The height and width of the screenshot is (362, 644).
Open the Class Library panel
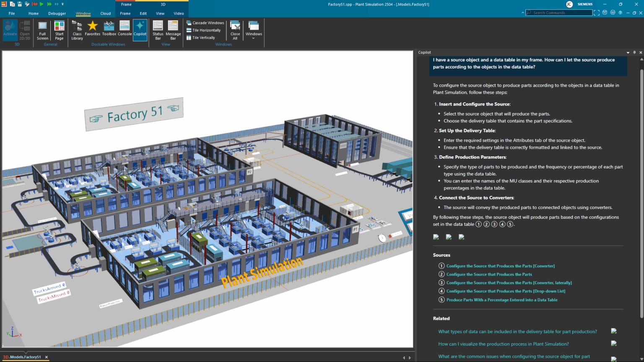[x=77, y=29]
